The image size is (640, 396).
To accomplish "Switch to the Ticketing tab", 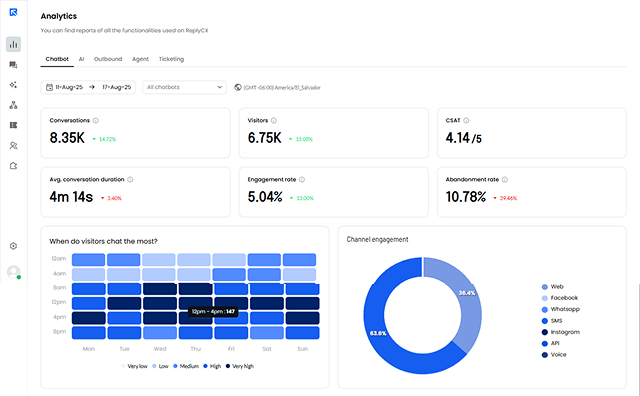I will (171, 59).
